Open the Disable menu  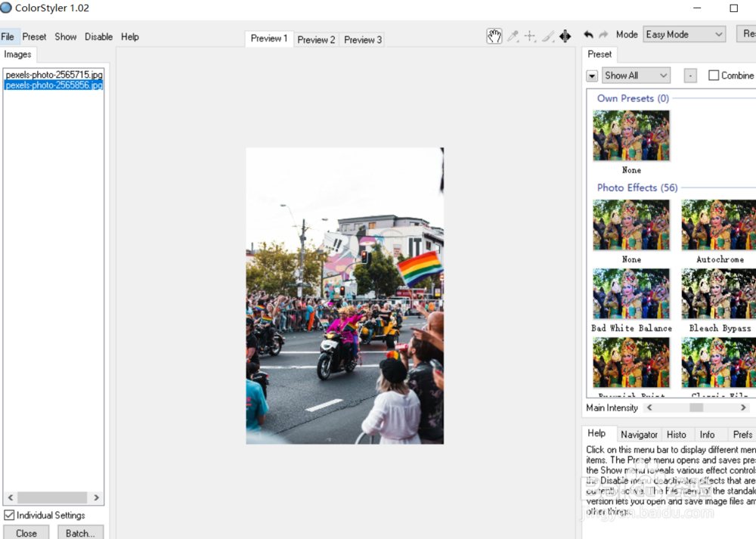pos(98,36)
